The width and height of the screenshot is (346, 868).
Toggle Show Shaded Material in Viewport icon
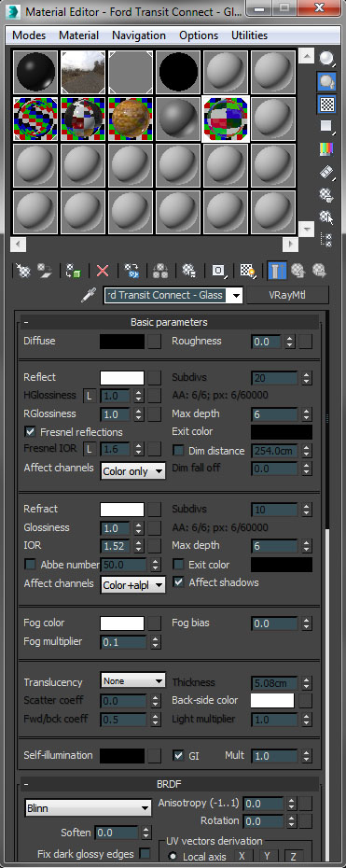[x=248, y=270]
